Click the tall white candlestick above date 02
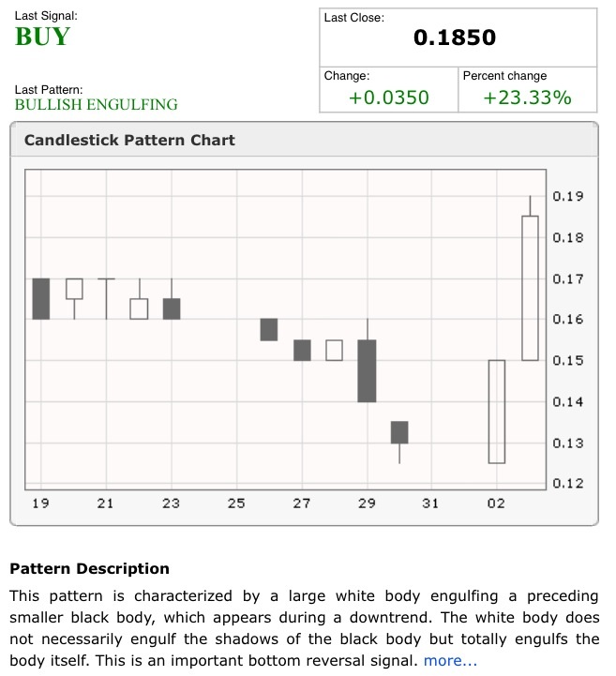616x676 pixels. (x=497, y=411)
